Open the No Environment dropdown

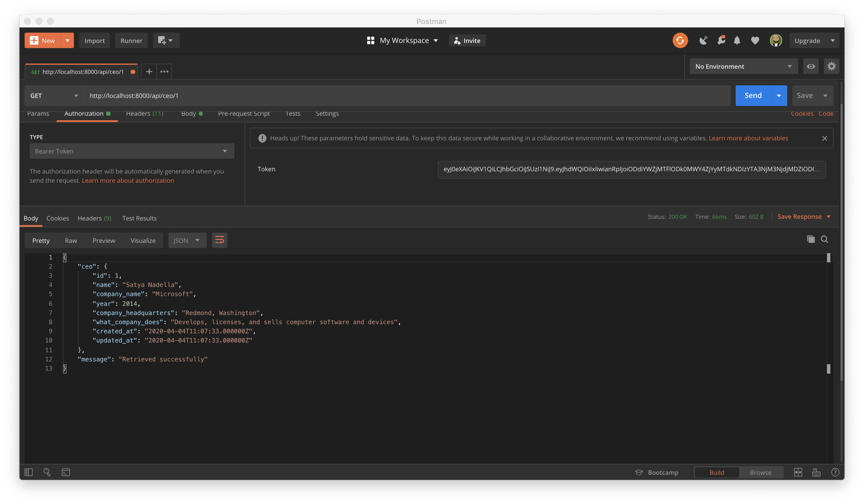pyautogui.click(x=743, y=66)
